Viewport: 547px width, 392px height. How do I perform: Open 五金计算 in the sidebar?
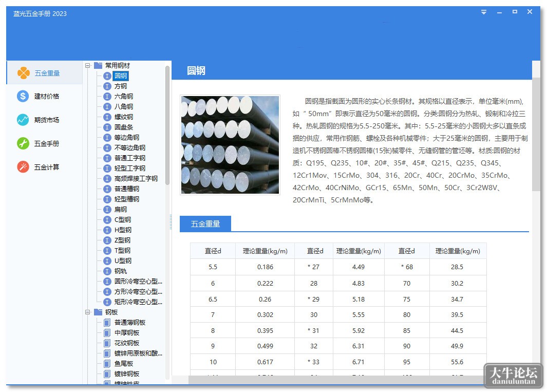(x=46, y=167)
